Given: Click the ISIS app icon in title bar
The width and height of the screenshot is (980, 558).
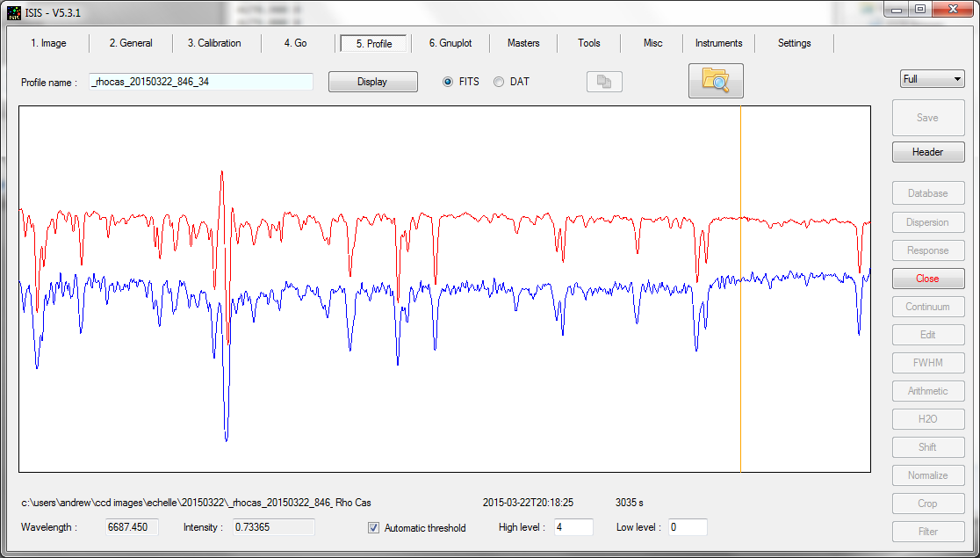Looking at the screenshot, I should (x=14, y=12).
